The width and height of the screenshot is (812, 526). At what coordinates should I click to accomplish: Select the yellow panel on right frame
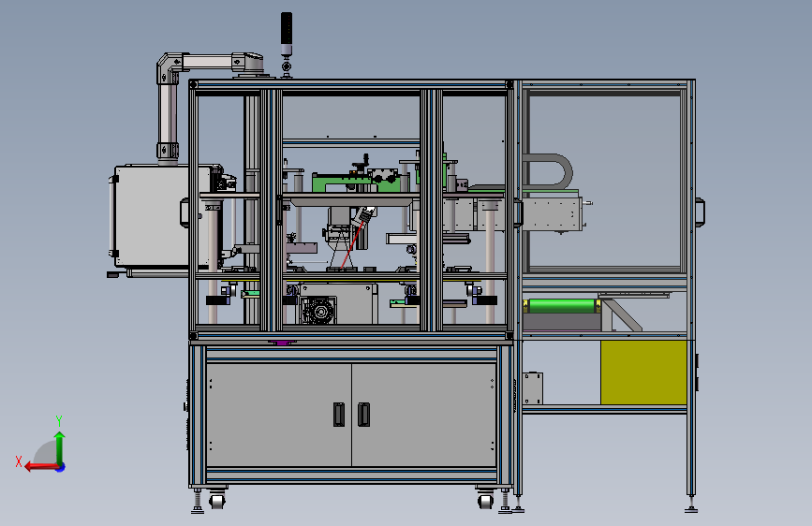click(643, 373)
